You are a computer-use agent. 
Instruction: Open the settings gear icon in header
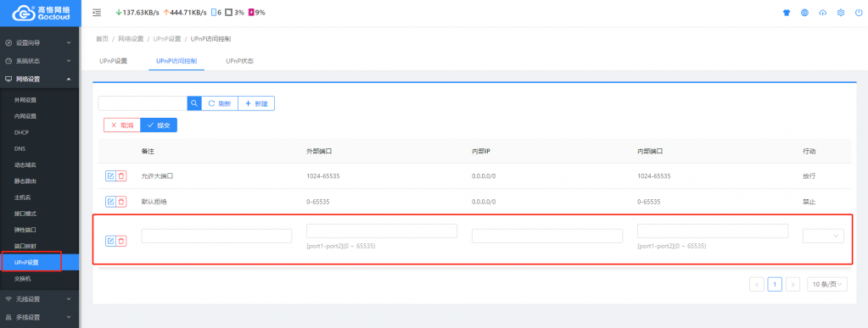[x=841, y=13]
